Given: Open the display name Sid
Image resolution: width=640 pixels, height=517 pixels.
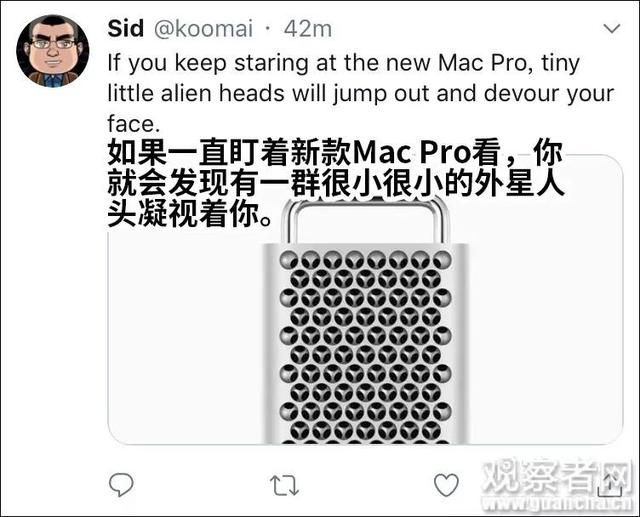Looking at the screenshot, I should click(126, 29).
